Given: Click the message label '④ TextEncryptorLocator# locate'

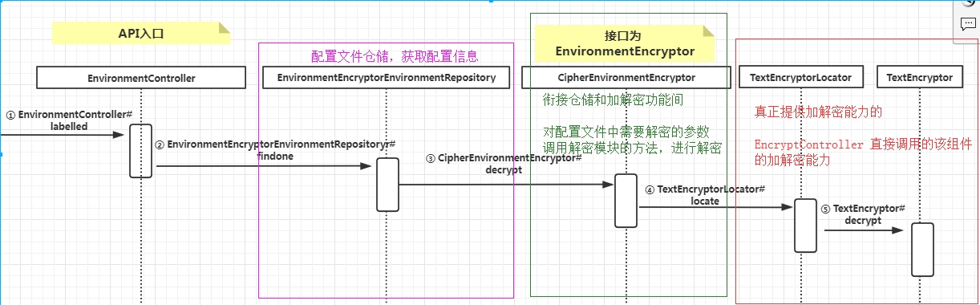Looking at the screenshot, I should click(x=705, y=195).
